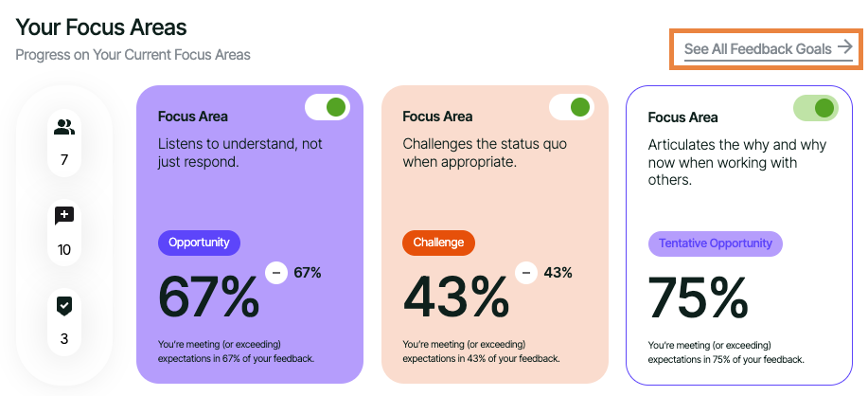Screen dimensions: 868x396
Task: Open the Challenges the status quo card
Action: pos(494,189)
